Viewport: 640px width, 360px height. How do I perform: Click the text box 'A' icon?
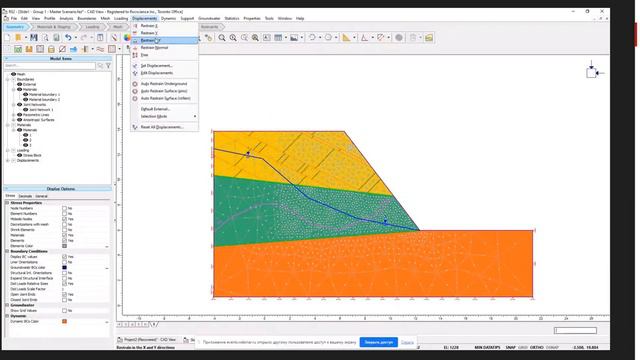tap(267, 38)
